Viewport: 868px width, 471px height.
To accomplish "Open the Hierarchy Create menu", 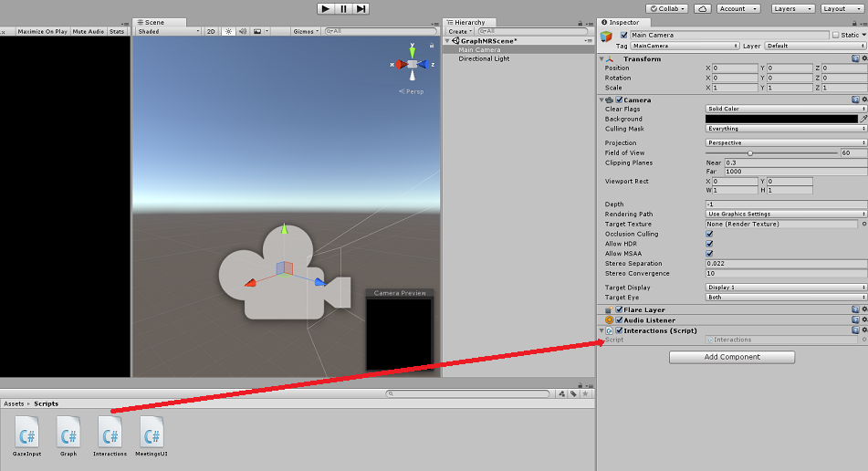I will pos(461,32).
